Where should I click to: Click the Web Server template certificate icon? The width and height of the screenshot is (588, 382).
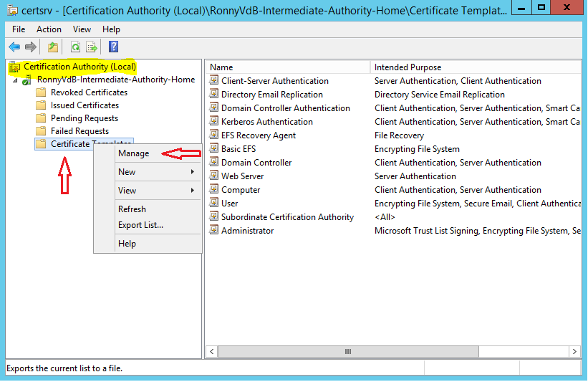[x=213, y=176]
